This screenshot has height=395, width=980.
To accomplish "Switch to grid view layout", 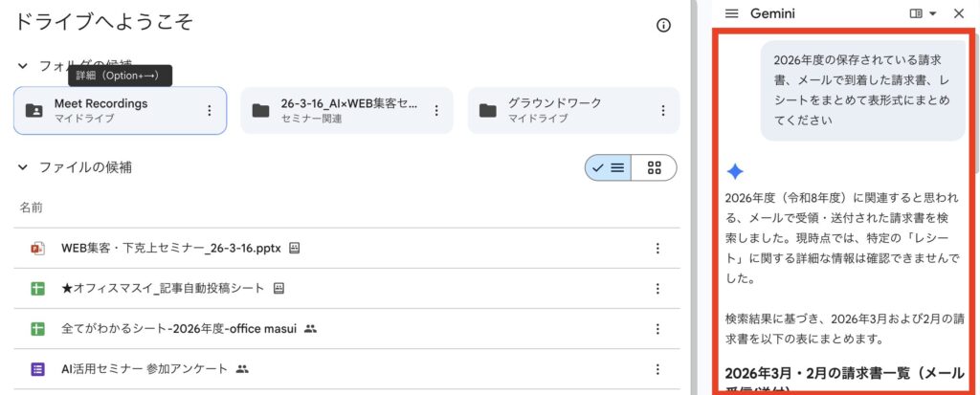I will click(655, 167).
